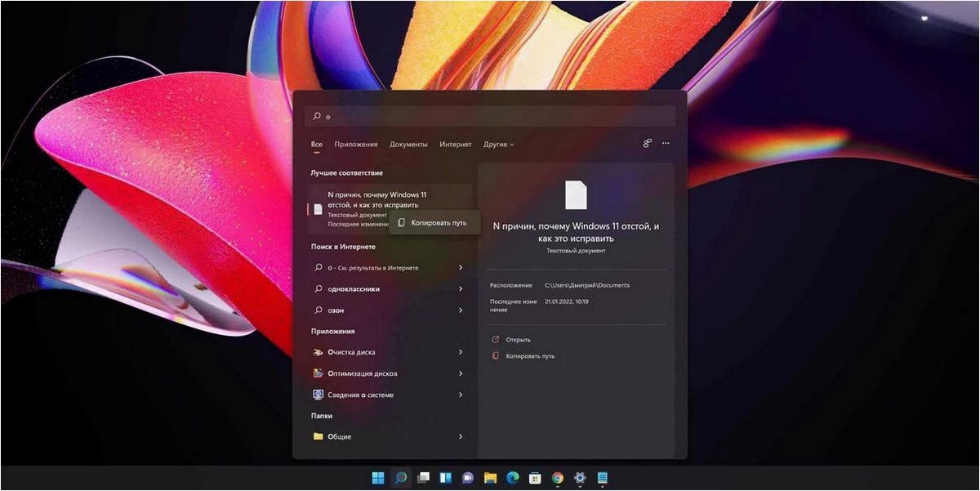Click Копировать путь in preview pane
980x491 pixels.
click(523, 356)
